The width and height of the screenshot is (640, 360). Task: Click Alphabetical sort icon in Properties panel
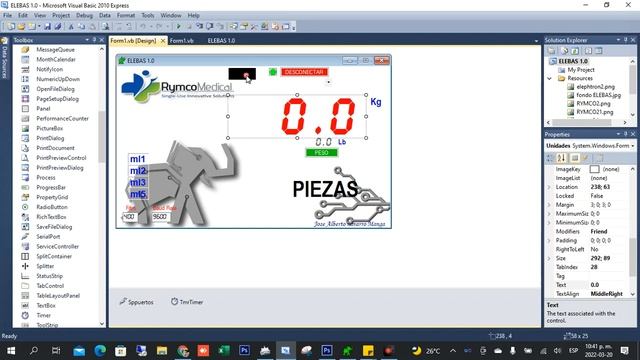click(562, 158)
